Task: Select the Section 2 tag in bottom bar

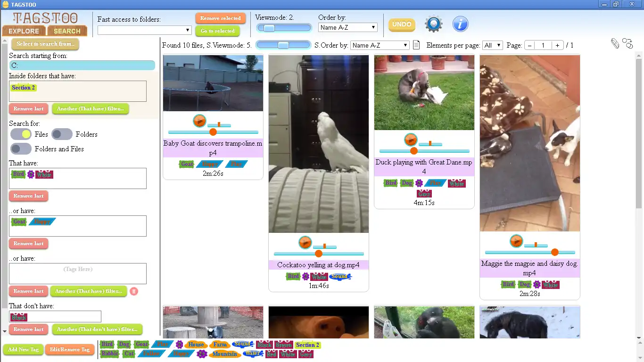Action: pos(307,345)
